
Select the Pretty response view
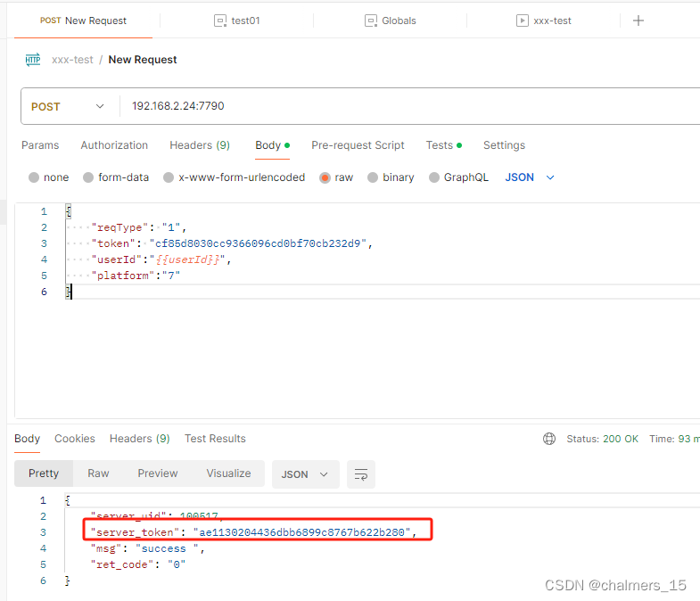click(44, 473)
